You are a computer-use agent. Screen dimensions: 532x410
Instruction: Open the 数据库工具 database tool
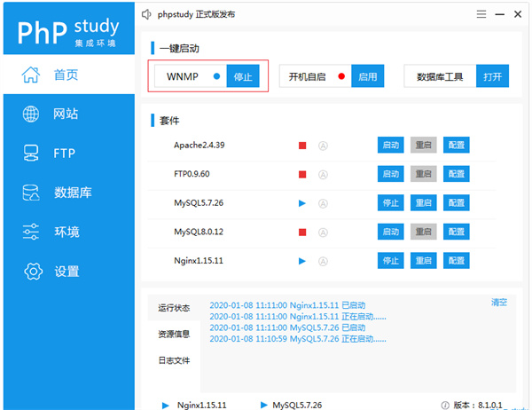492,76
